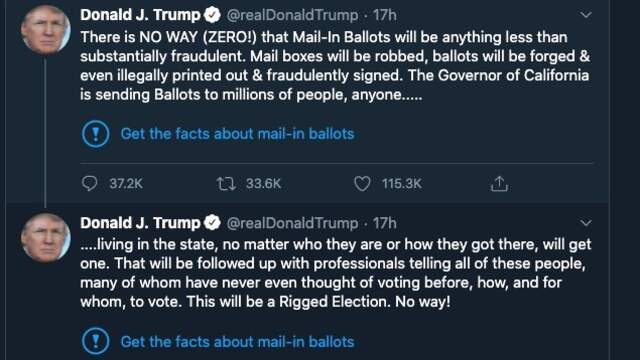The height and width of the screenshot is (360, 640).
Task: Open second tweet text about Rigged Election
Action: point(336,273)
